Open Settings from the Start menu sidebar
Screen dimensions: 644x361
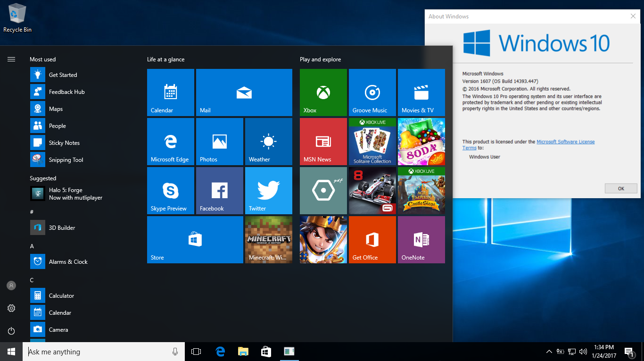pos(11,308)
